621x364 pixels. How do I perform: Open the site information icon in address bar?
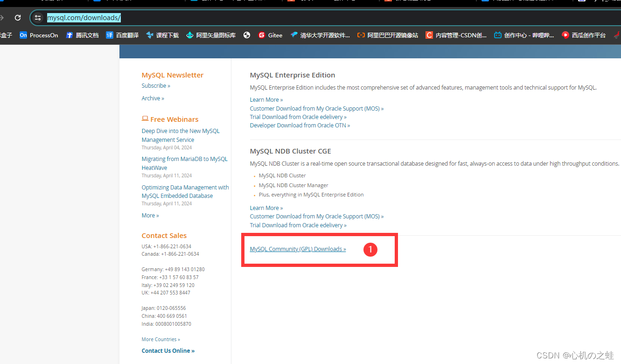point(38,18)
